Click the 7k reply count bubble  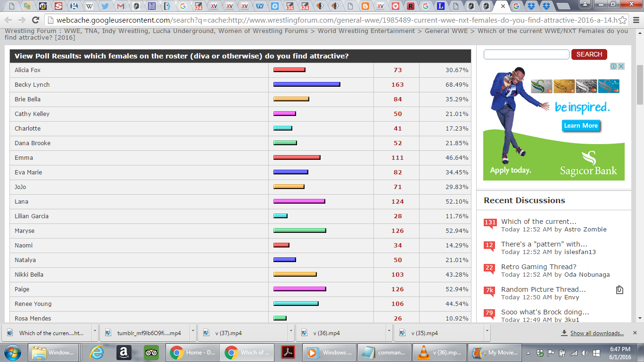pos(490,291)
